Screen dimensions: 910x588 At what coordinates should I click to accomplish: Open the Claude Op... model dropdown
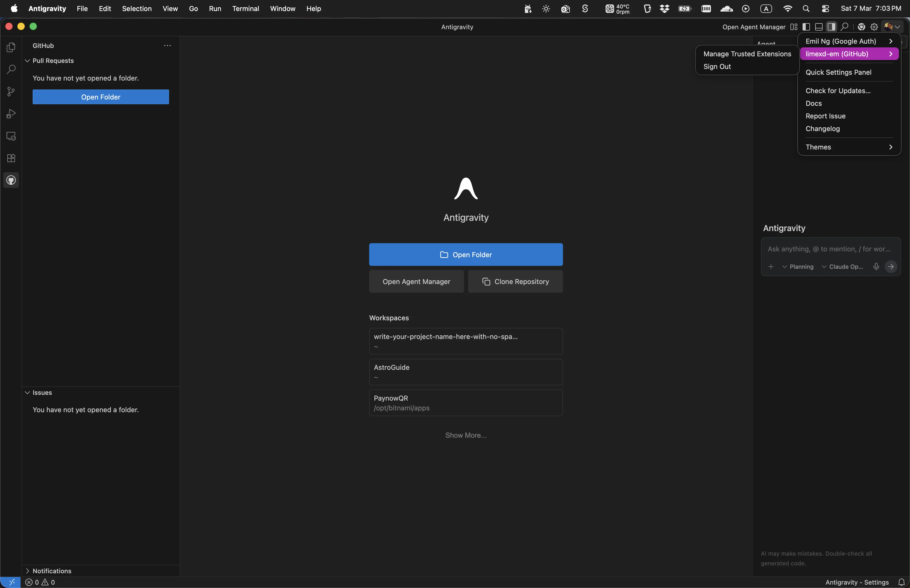pos(842,267)
